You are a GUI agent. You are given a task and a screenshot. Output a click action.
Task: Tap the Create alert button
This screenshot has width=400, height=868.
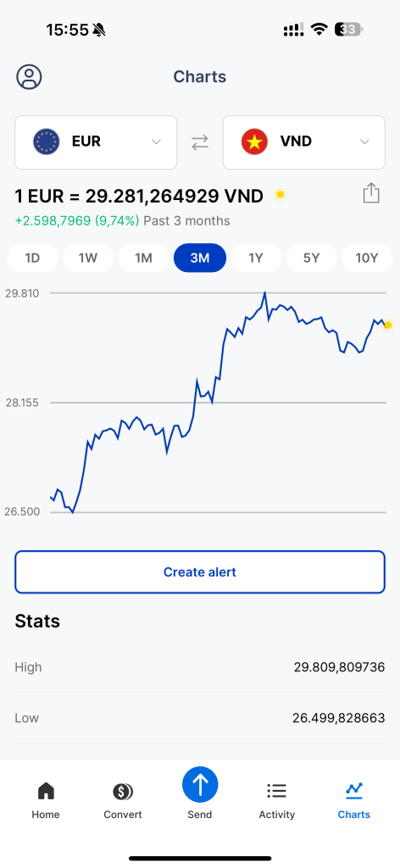200,572
